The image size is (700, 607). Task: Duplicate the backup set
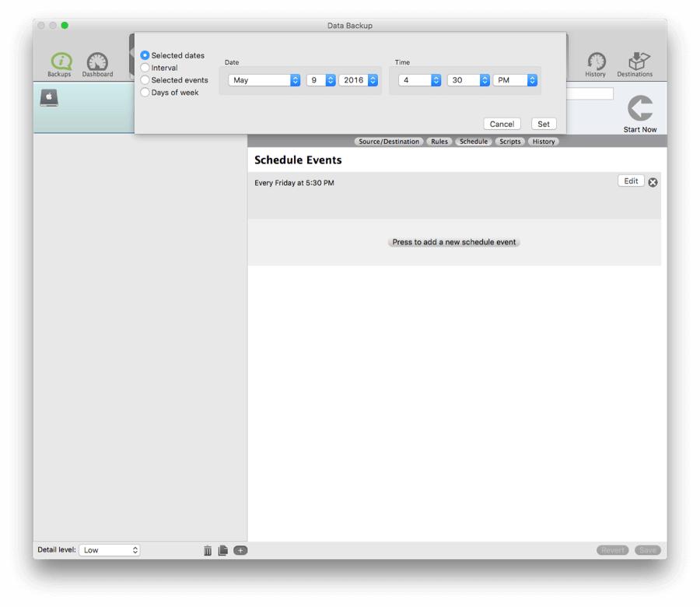tap(223, 550)
